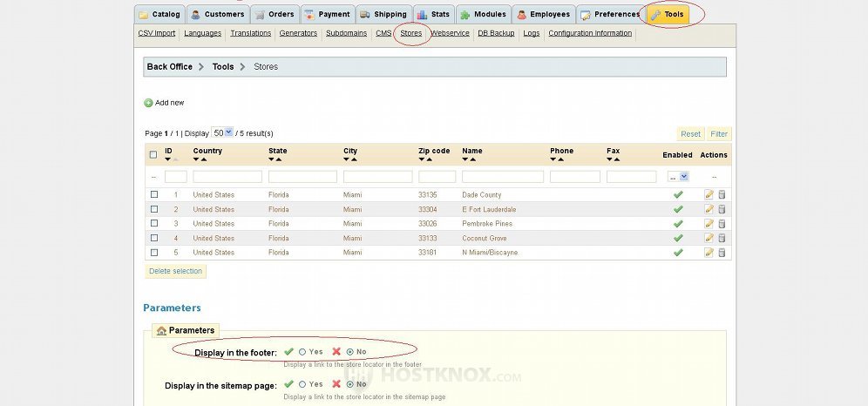The image size is (868, 406).
Task: Go to Translations submenu
Action: [251, 33]
